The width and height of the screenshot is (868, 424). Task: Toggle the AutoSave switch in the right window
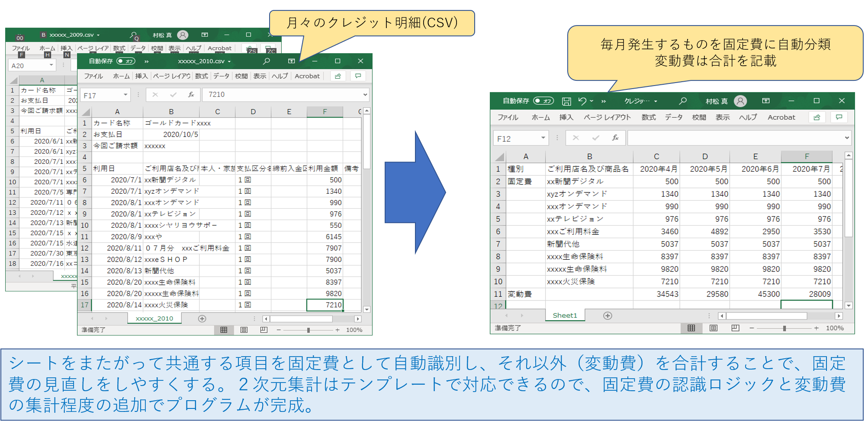(x=543, y=101)
